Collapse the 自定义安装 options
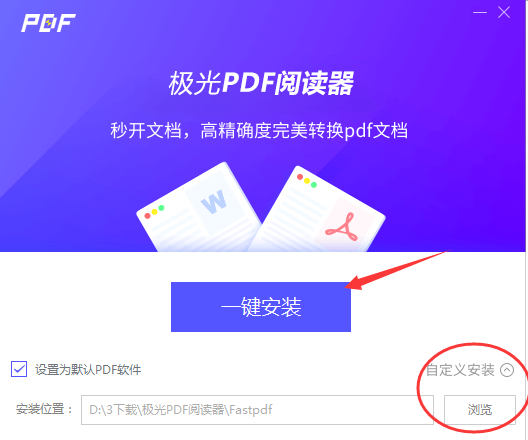The width and height of the screenshot is (528, 440). point(470,370)
